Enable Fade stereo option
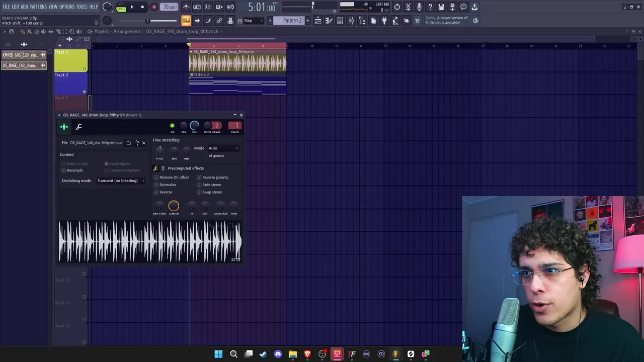The width and height of the screenshot is (644, 362). click(209, 185)
